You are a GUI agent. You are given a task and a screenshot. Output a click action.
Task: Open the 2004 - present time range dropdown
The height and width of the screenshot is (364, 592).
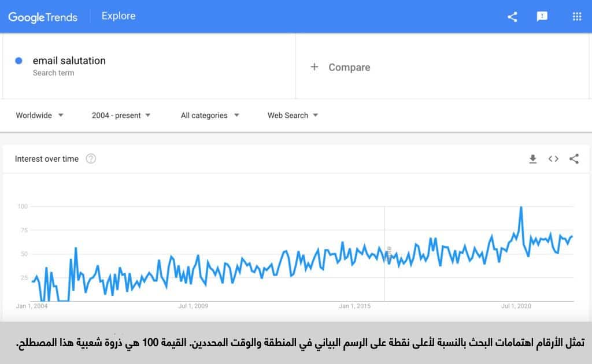[x=121, y=116]
